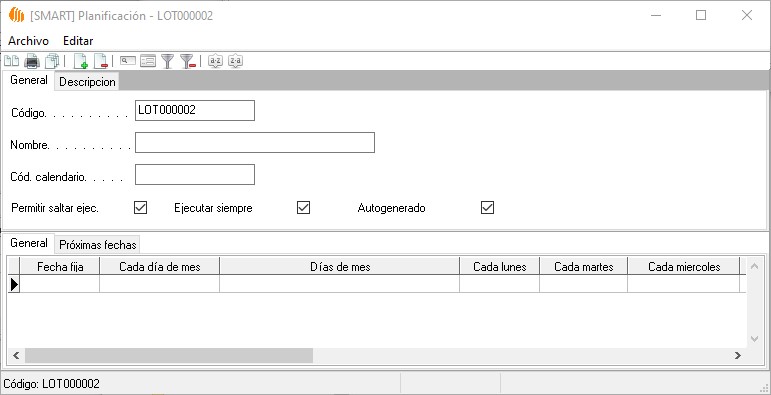Viewport: 771px width, 395px height.
Task: Sort descending with z-a icon
Action: pyautogui.click(x=236, y=61)
